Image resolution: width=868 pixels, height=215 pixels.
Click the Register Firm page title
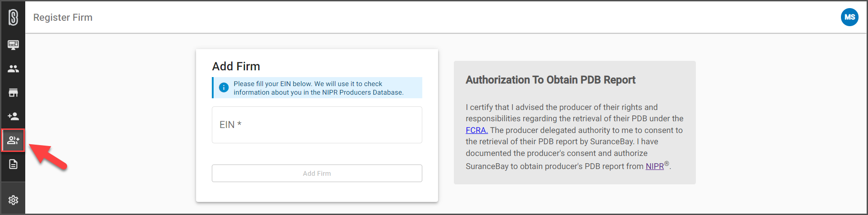pyautogui.click(x=63, y=17)
